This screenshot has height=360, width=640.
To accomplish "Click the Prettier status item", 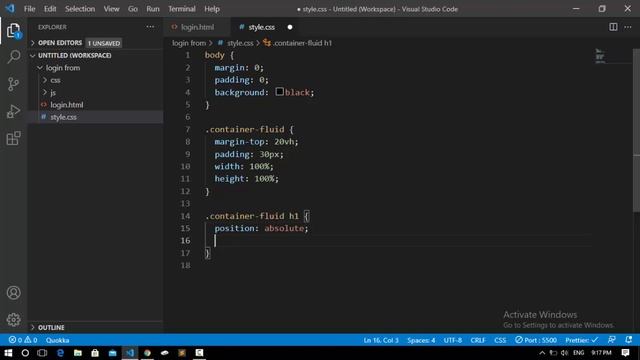I will click(581, 340).
